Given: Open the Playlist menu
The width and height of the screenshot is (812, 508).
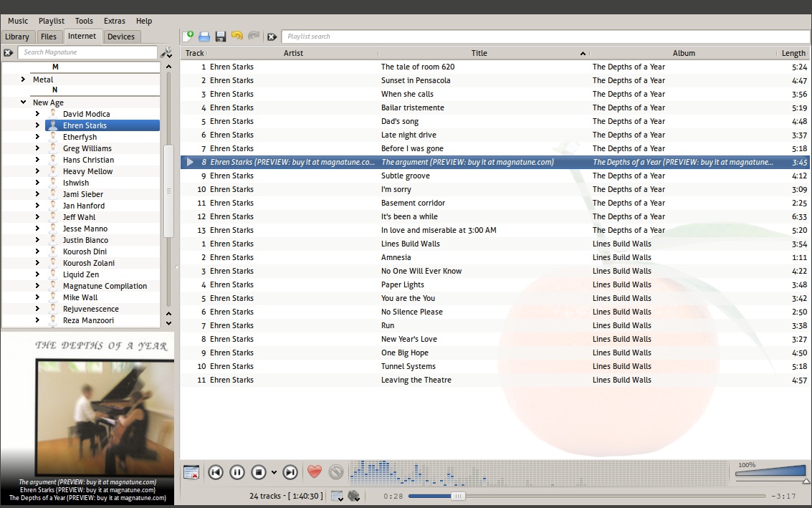Looking at the screenshot, I should point(52,21).
